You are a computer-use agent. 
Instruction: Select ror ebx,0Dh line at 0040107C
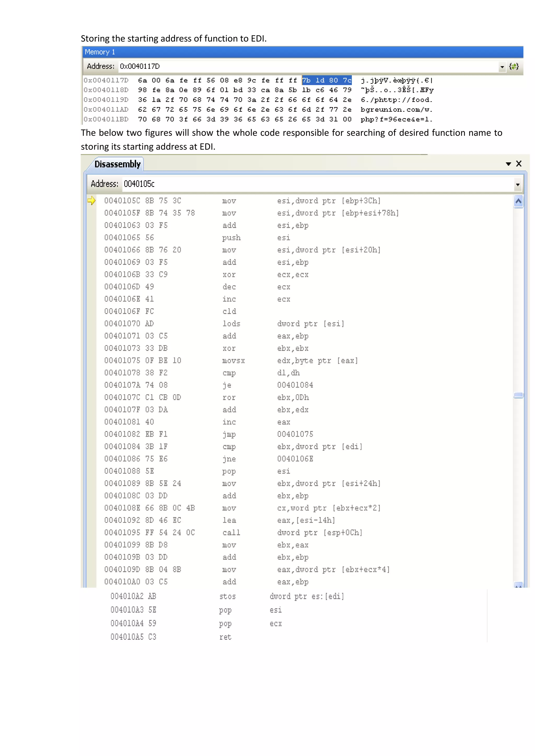click(207, 397)
